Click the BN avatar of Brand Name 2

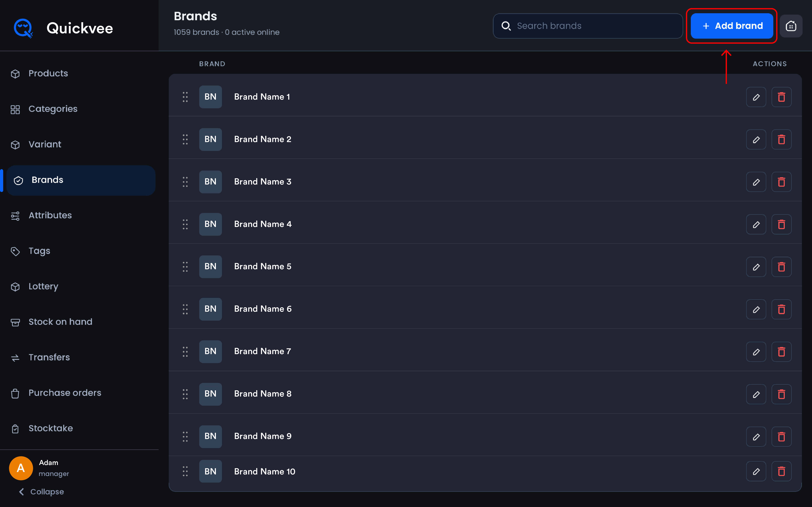pyautogui.click(x=210, y=139)
